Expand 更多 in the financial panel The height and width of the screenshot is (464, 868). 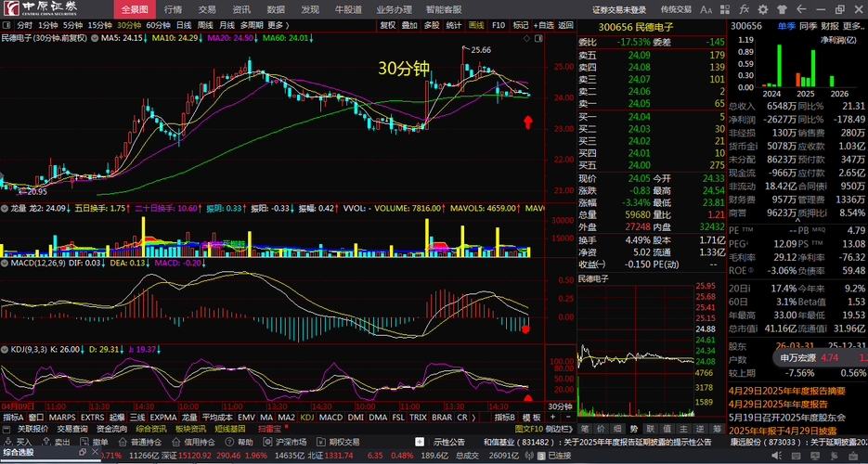853,26
